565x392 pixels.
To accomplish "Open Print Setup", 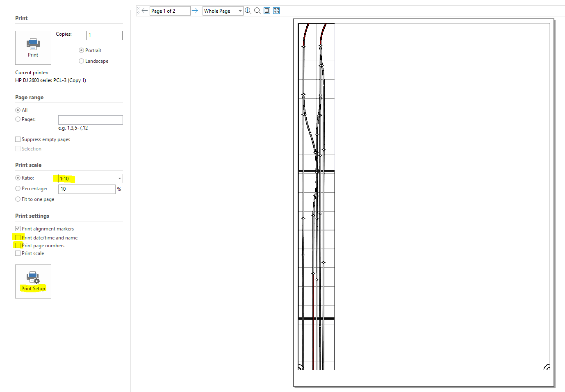I will click(x=33, y=281).
